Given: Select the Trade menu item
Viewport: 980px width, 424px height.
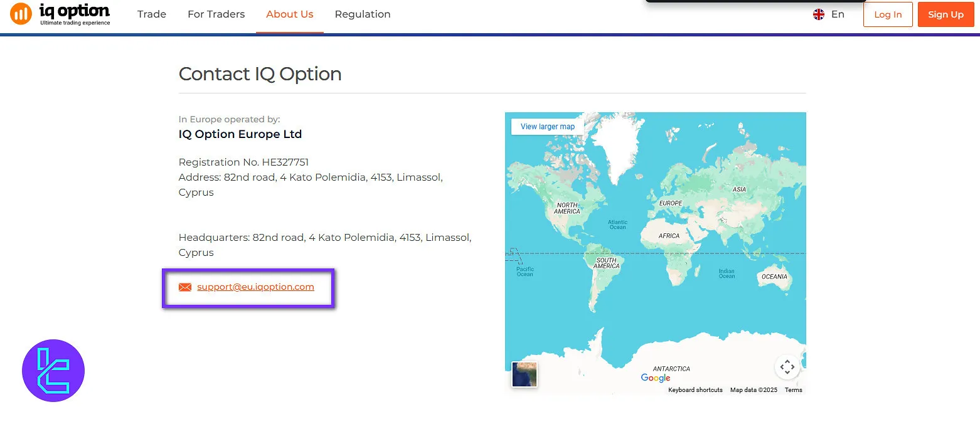Looking at the screenshot, I should [151, 14].
